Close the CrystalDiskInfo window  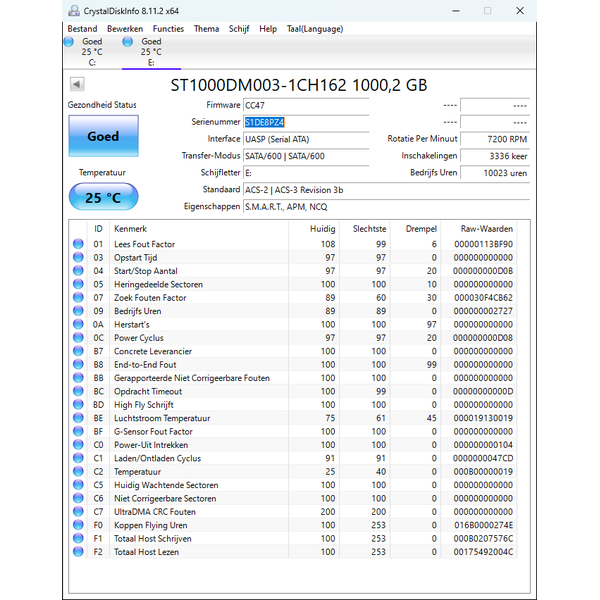pos(520,11)
